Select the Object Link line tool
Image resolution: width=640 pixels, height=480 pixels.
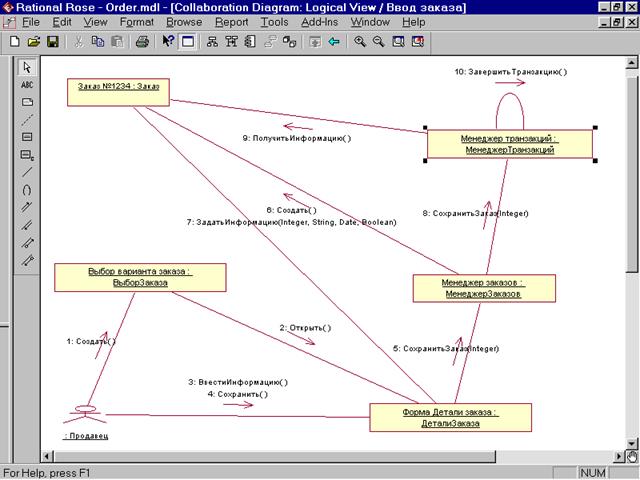click(27, 172)
